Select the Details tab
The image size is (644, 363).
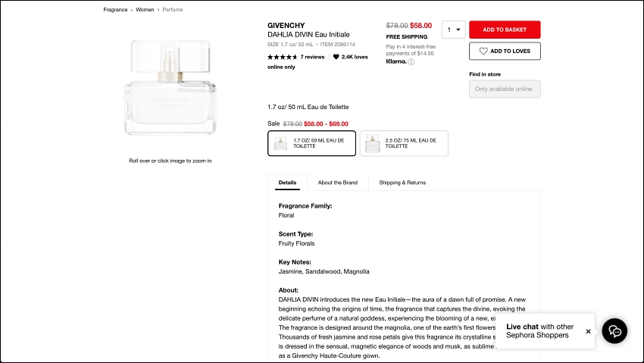(287, 183)
